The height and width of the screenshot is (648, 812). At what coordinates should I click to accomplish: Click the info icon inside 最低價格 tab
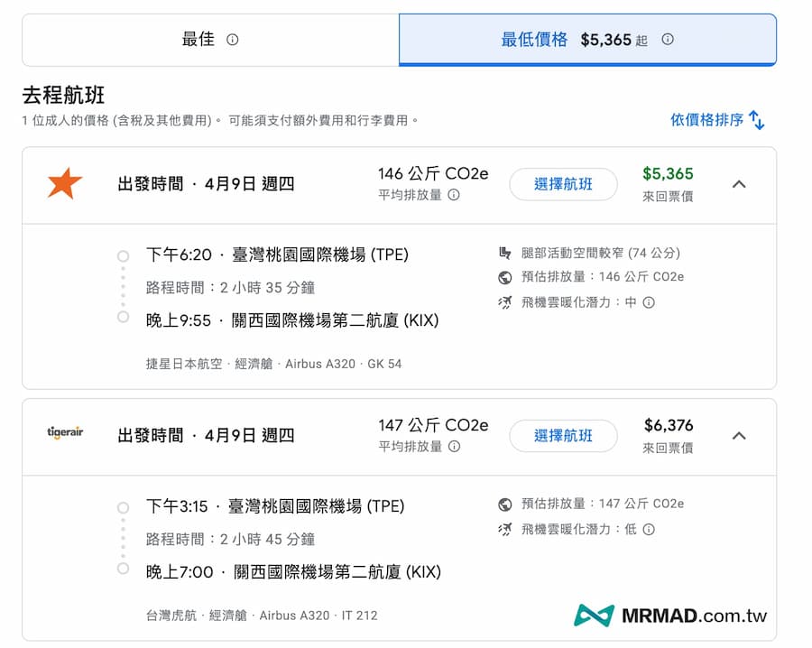coord(667,39)
